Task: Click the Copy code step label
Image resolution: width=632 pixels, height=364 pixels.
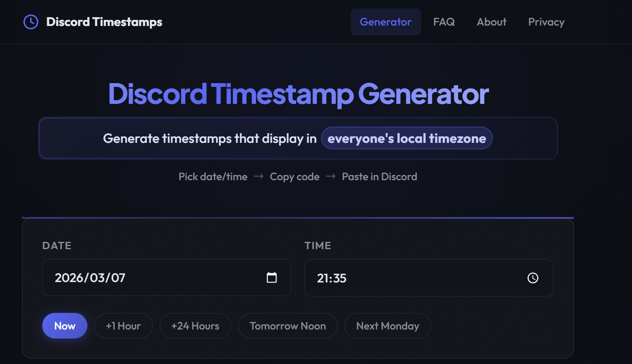Action: pyautogui.click(x=295, y=177)
